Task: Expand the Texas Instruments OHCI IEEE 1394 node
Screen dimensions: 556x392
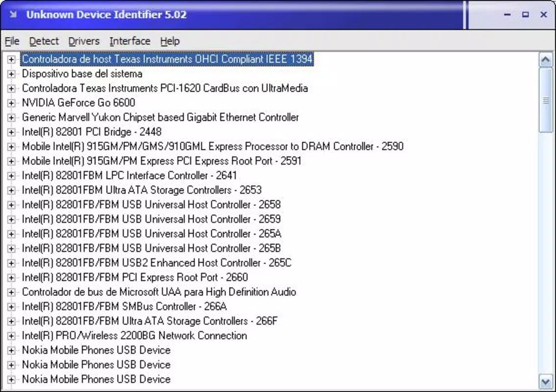Action: point(11,59)
